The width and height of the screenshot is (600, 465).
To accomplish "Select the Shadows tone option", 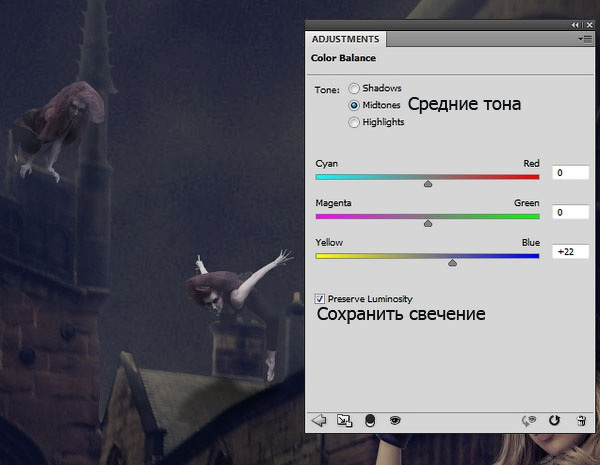I will tap(354, 88).
